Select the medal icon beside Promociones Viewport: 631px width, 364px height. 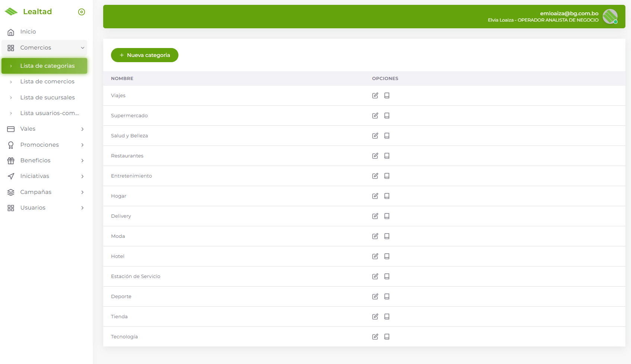click(x=11, y=145)
